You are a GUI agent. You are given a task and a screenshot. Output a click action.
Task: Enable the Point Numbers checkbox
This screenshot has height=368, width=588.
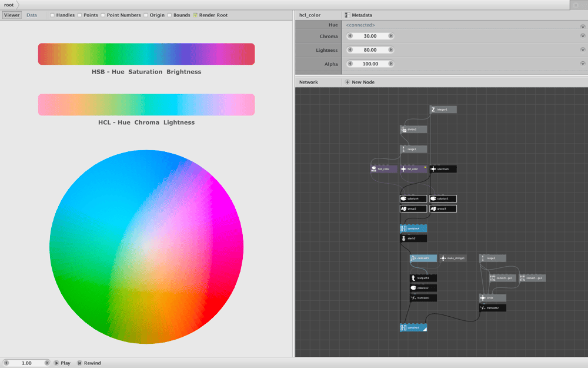[x=103, y=15]
